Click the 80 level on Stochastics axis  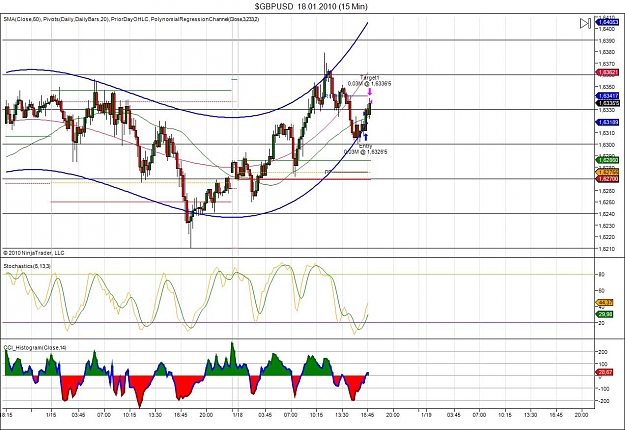point(601,275)
